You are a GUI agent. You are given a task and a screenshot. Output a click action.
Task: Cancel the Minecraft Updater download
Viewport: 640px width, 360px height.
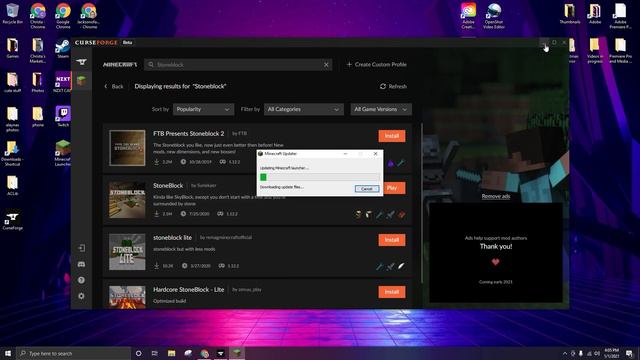(367, 189)
